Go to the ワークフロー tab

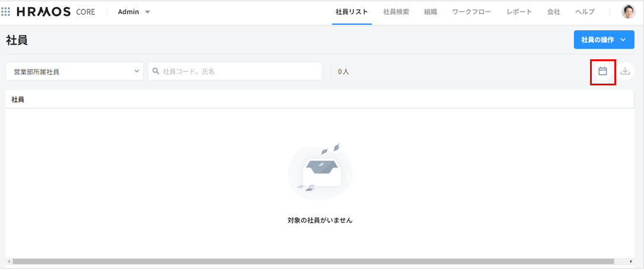(x=471, y=12)
